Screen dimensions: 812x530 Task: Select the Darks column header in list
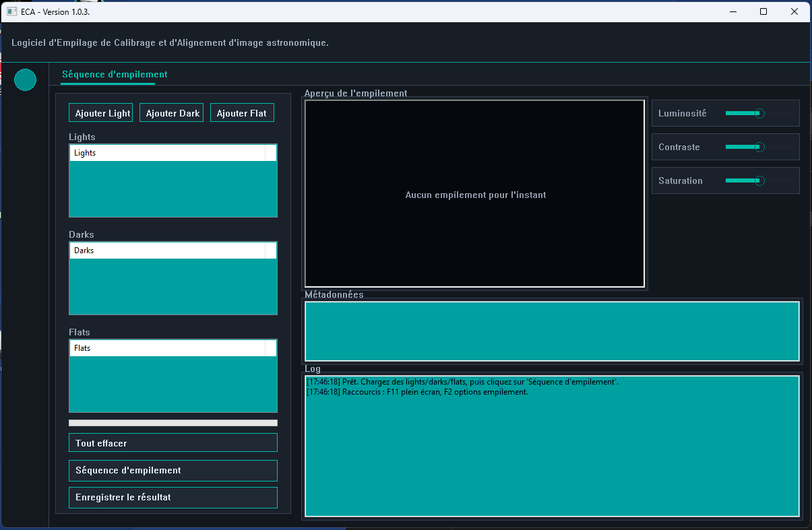[x=167, y=251]
